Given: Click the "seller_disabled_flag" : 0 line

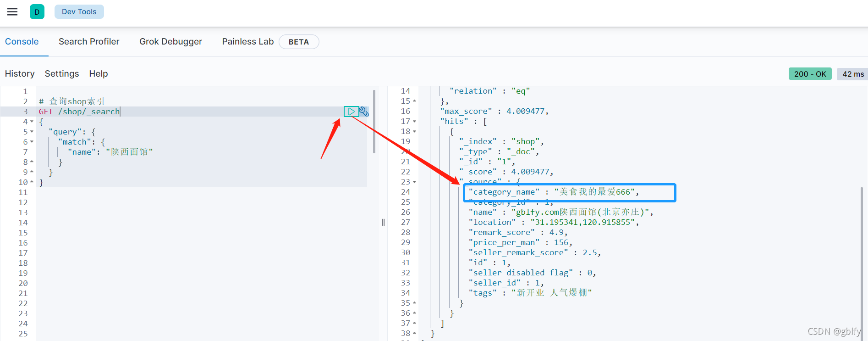Looking at the screenshot, I should pyautogui.click(x=533, y=273).
